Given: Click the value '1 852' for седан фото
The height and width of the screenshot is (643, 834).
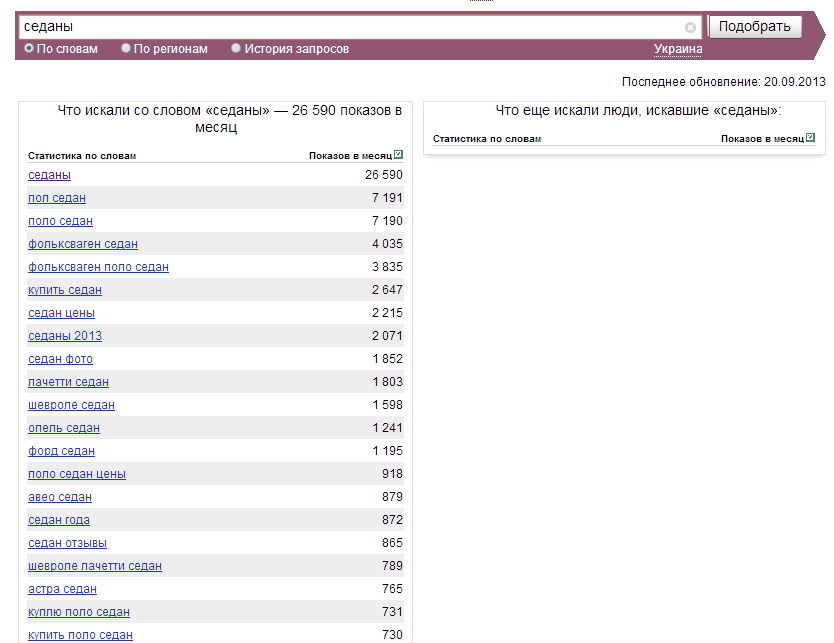Looking at the screenshot, I should pos(388,359).
